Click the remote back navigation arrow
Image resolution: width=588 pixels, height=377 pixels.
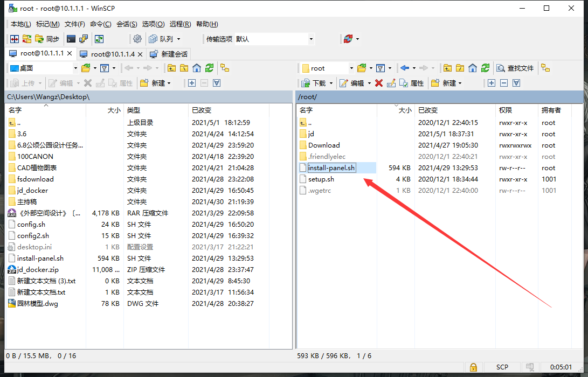[x=404, y=68]
